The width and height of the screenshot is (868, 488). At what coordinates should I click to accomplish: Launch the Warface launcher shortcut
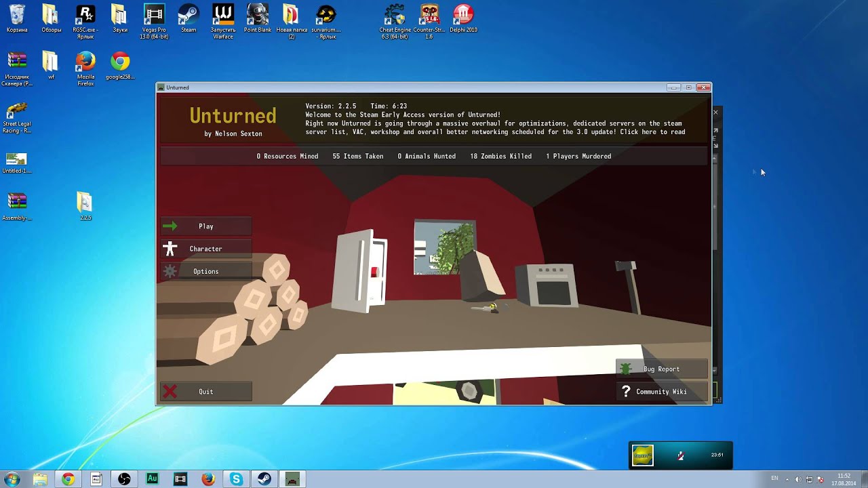pyautogui.click(x=223, y=22)
